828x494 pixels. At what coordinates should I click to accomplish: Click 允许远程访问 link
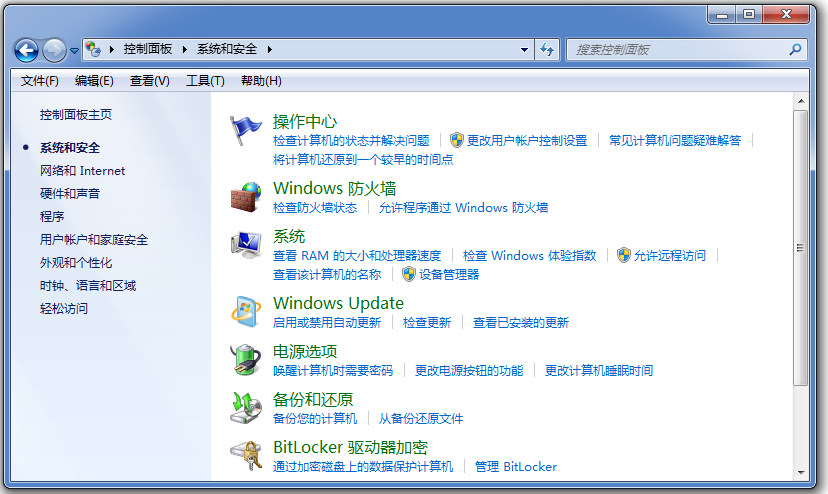pyautogui.click(x=670, y=256)
